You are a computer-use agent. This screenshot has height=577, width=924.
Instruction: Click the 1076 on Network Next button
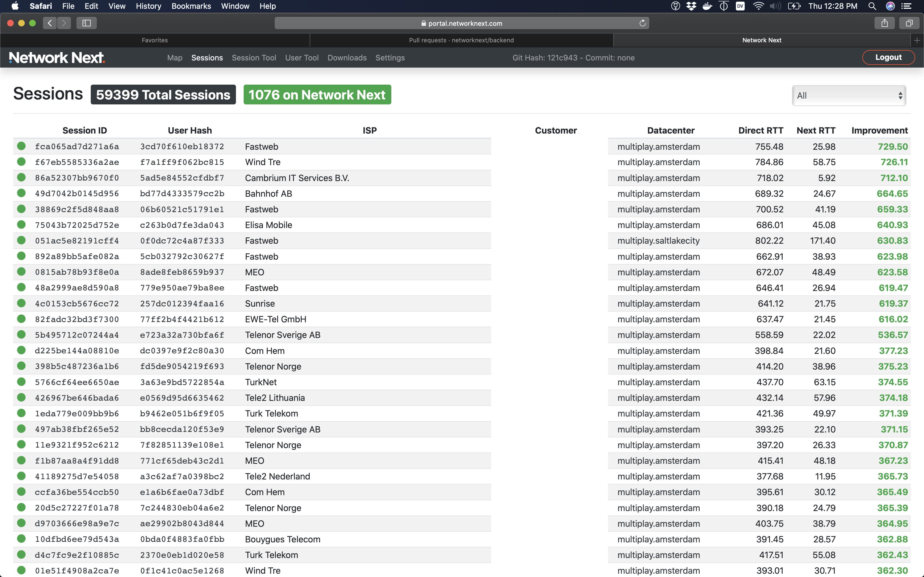click(317, 95)
